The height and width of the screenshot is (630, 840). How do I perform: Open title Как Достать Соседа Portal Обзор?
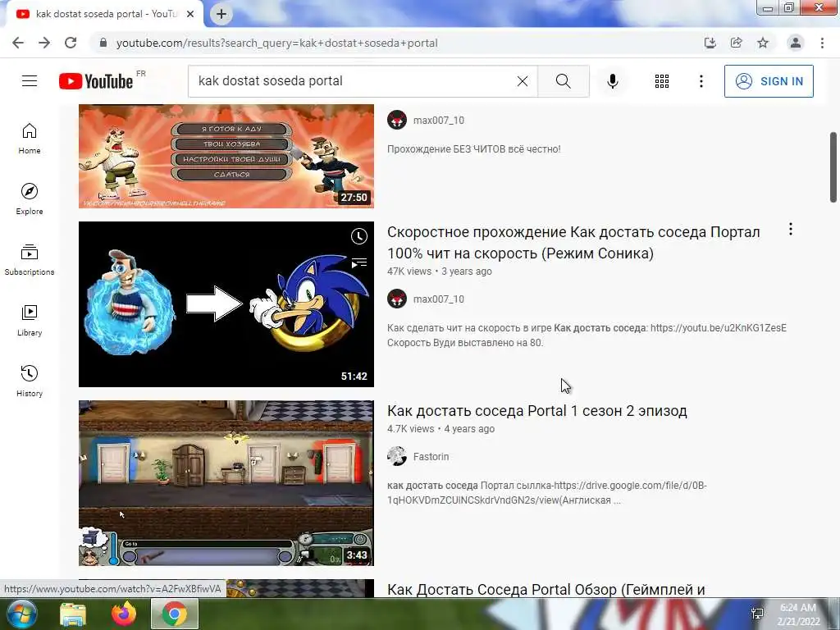(546, 589)
